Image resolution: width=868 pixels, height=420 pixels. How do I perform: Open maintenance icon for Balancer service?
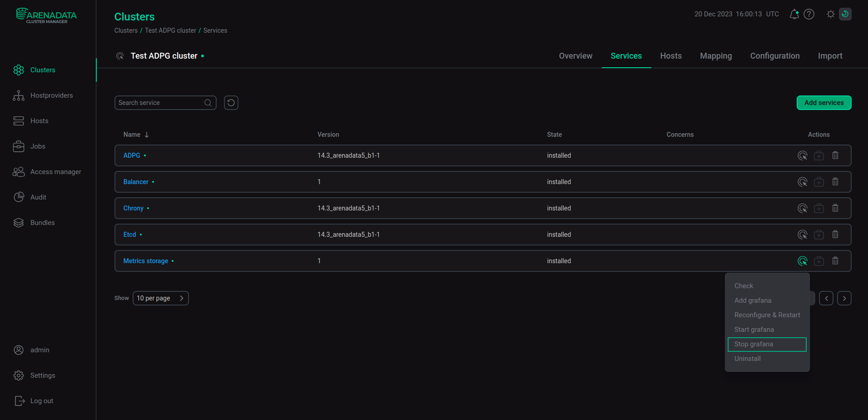coord(819,182)
